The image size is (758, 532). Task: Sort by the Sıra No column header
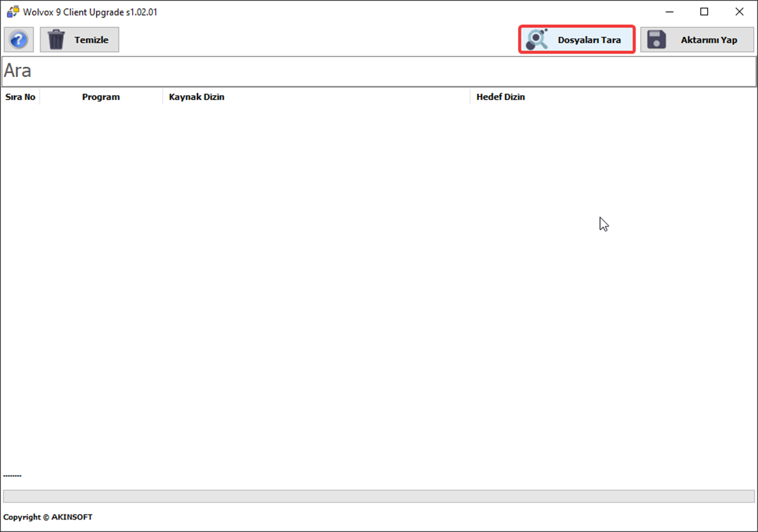tap(20, 97)
